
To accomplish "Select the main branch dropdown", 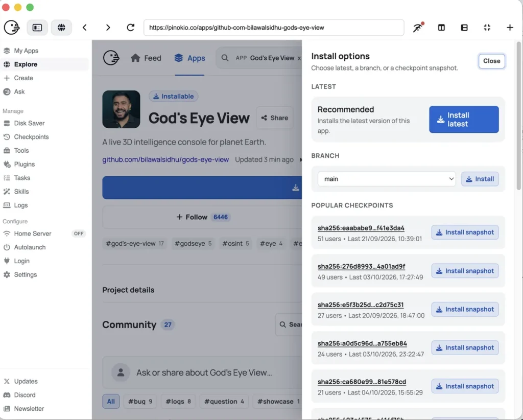I will tap(386, 179).
